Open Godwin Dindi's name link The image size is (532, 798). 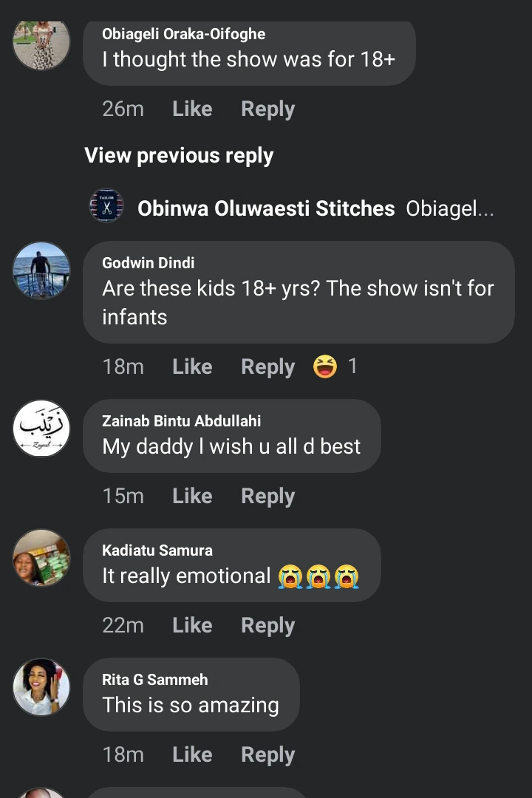149,263
